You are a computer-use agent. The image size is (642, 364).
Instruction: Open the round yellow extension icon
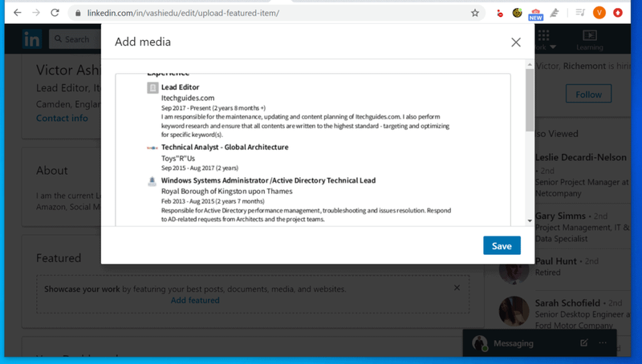coord(517,13)
